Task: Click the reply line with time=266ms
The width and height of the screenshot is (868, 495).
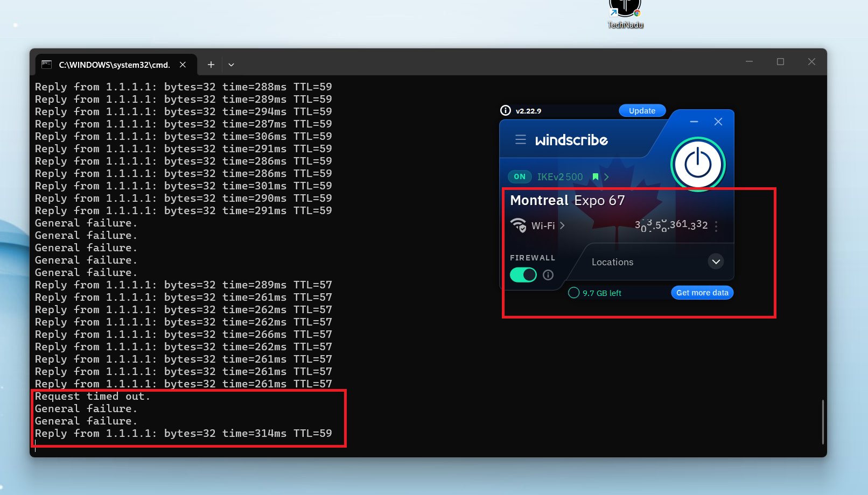Action: [x=184, y=335]
